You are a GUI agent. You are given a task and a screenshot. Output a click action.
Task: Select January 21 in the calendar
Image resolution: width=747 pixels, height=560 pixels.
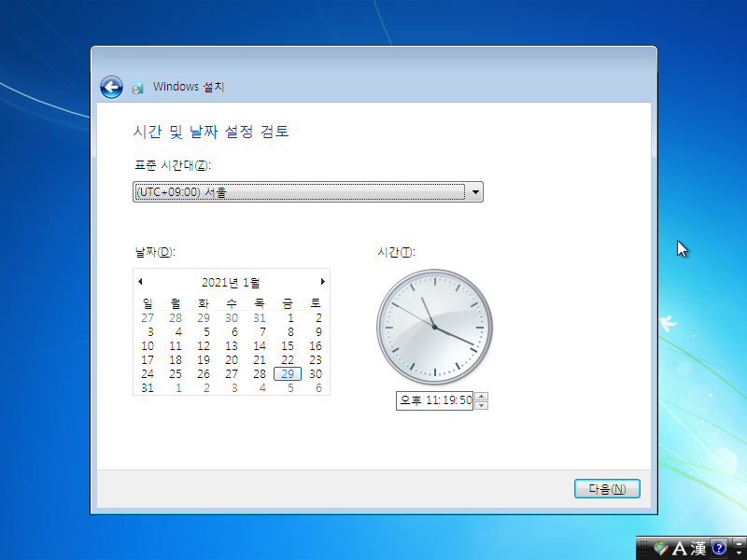tap(260, 360)
